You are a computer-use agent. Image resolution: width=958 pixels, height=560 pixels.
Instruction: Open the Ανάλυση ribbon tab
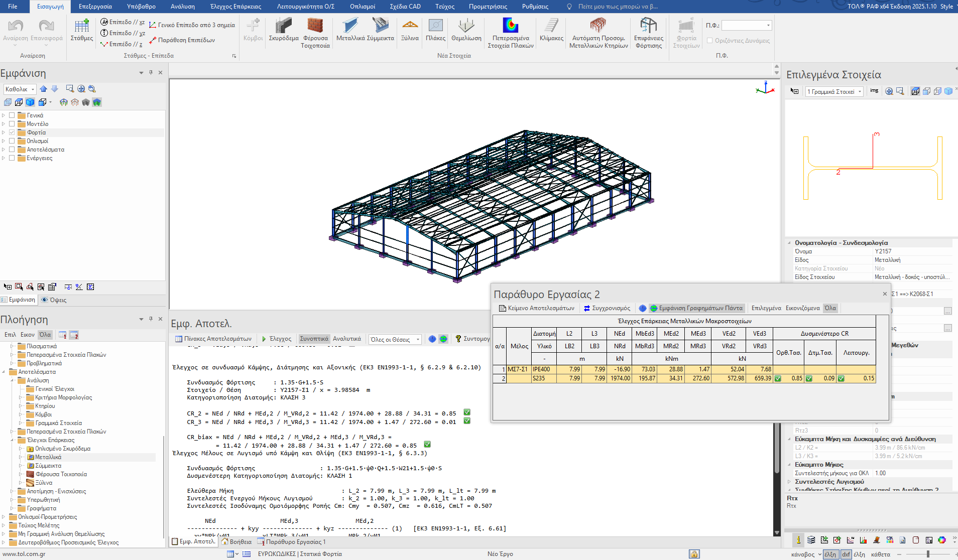[182, 7]
